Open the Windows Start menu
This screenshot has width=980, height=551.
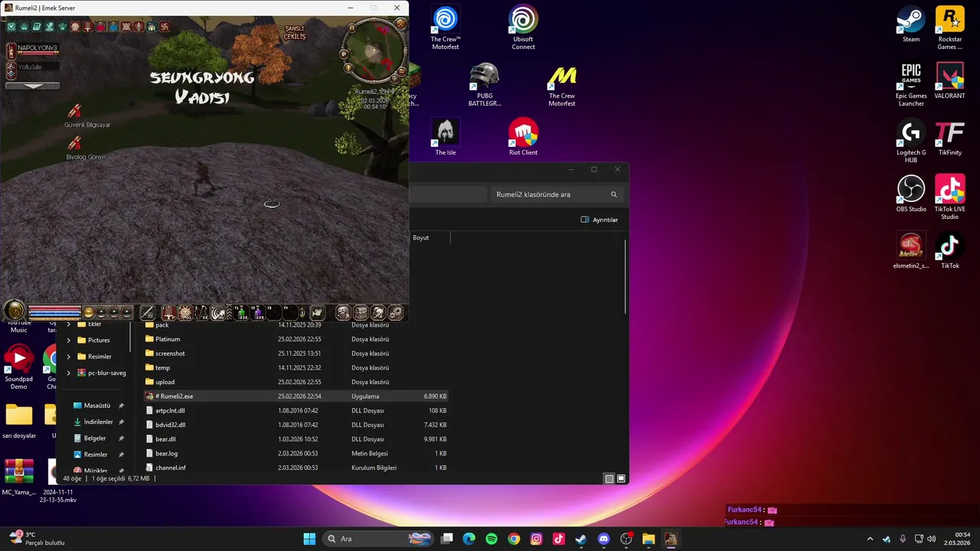tap(309, 539)
